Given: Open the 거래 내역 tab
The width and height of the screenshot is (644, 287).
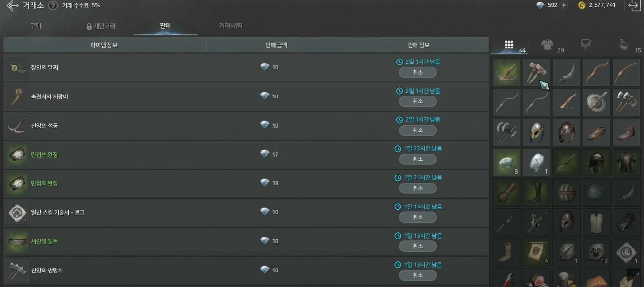Looking at the screenshot, I should click(230, 26).
